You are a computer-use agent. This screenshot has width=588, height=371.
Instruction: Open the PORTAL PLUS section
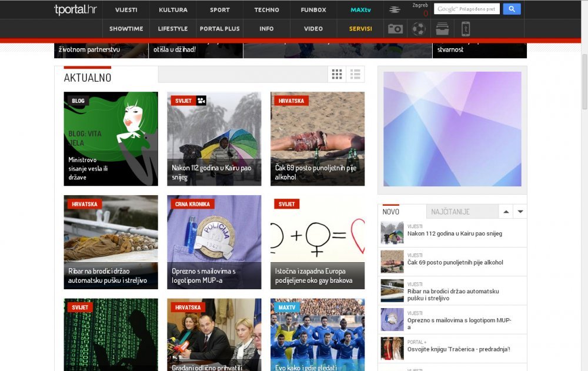(220, 28)
